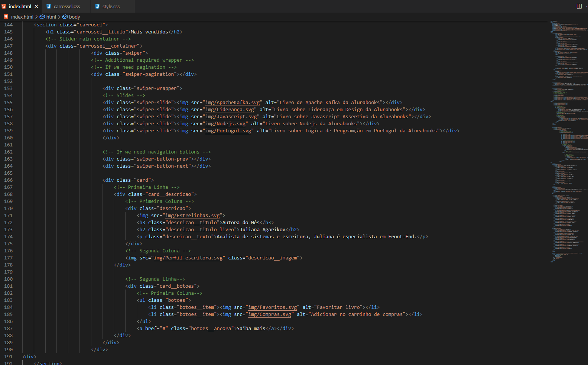Follow the img/Perfil-escritora.svg link
Image resolution: width=588 pixels, height=365 pixels.
188,258
